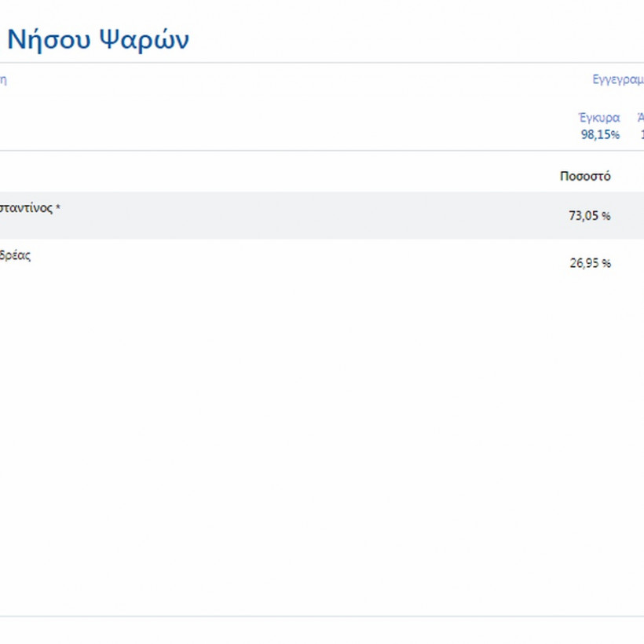Click the word 'Νήσου' in the title
The width and height of the screenshot is (644, 644).
pos(46,39)
